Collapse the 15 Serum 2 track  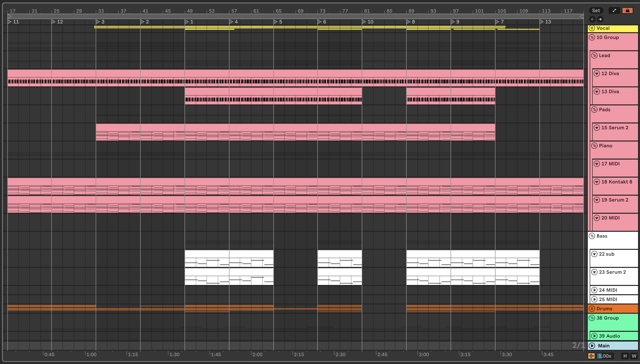(x=597, y=128)
